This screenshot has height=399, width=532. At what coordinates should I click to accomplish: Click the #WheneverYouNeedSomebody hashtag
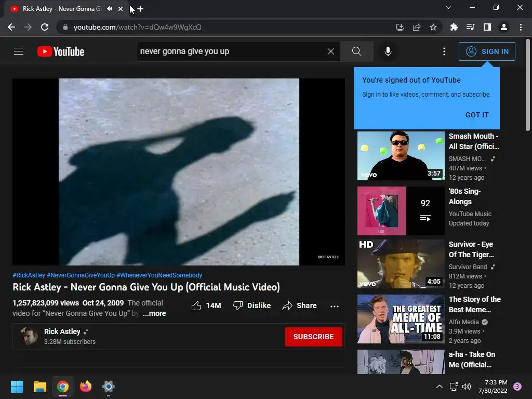tap(159, 275)
